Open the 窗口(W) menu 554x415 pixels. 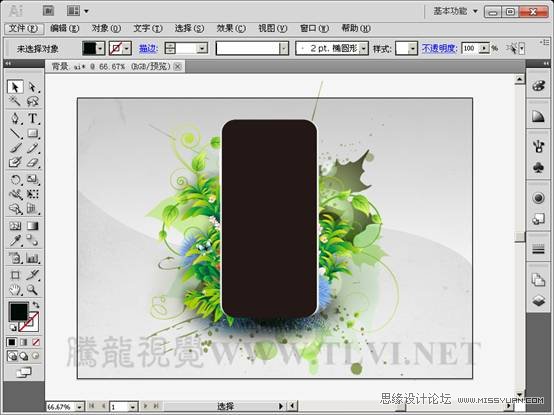click(314, 28)
